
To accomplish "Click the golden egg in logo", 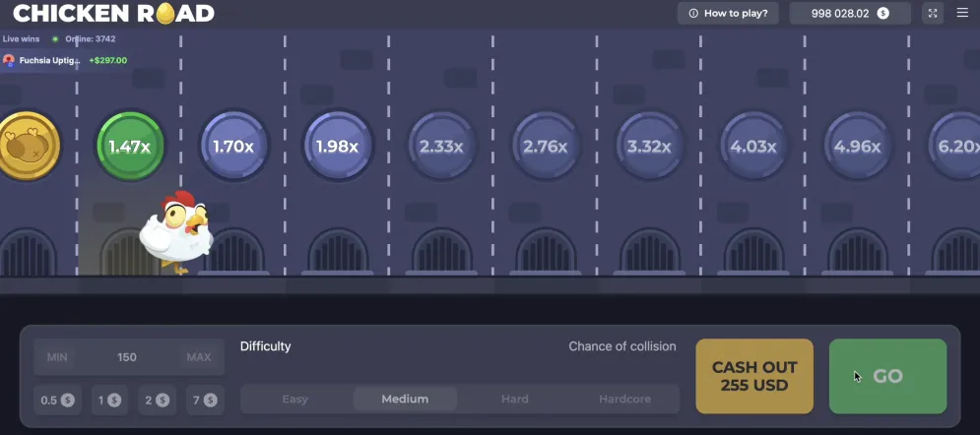I will pos(165,13).
